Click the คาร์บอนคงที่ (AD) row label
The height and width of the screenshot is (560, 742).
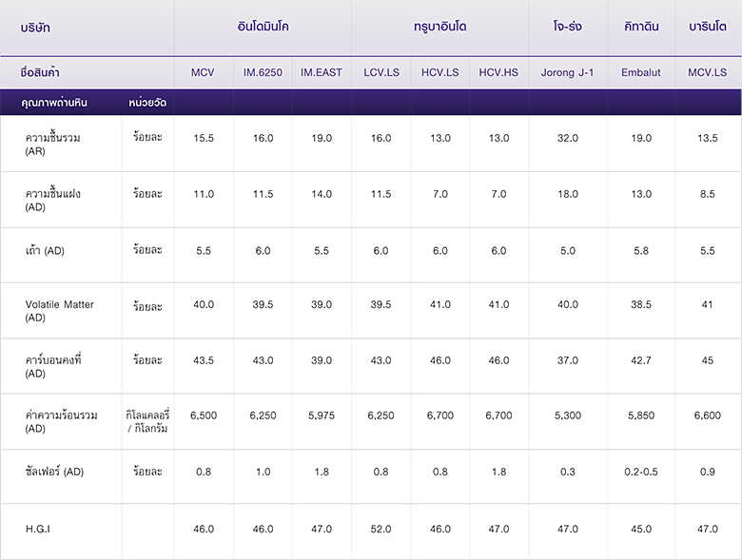pyautogui.click(x=53, y=366)
